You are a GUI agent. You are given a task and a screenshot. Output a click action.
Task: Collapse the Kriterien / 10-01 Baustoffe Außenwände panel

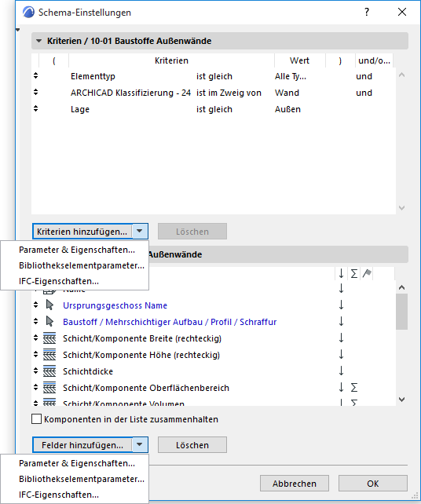(39, 41)
